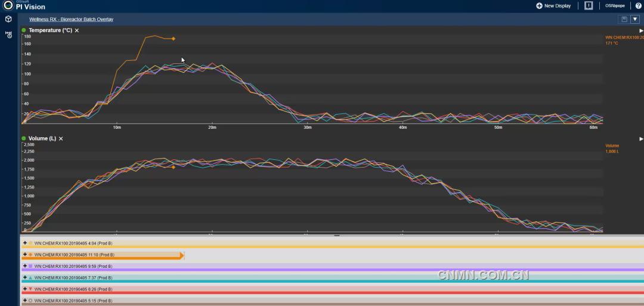Open the Wellness RX - Bioreactor Batch Overlay link
Screen dimensions: 644x306
coord(71,19)
